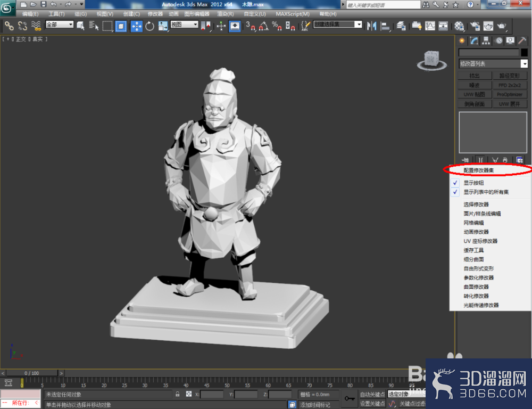Screen dimensions: 532x409
Task: Open the 工具(T) menu
Action: [56, 14]
